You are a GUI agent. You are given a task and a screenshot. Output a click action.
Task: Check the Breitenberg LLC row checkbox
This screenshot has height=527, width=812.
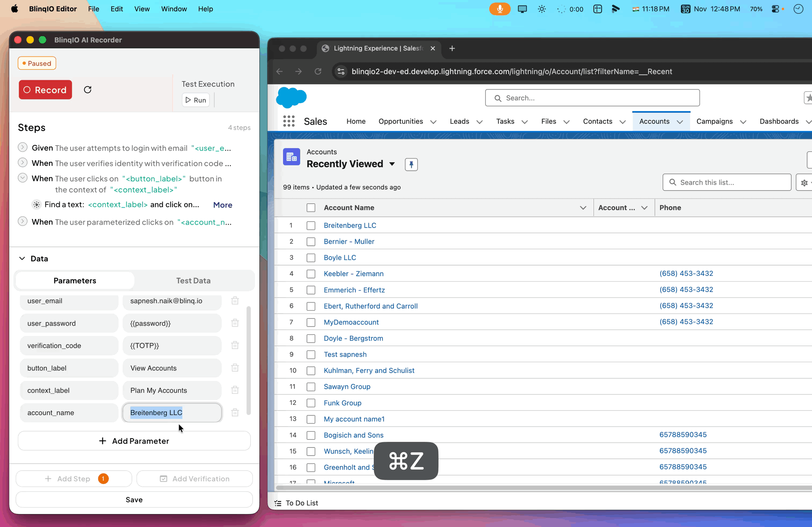pos(311,226)
